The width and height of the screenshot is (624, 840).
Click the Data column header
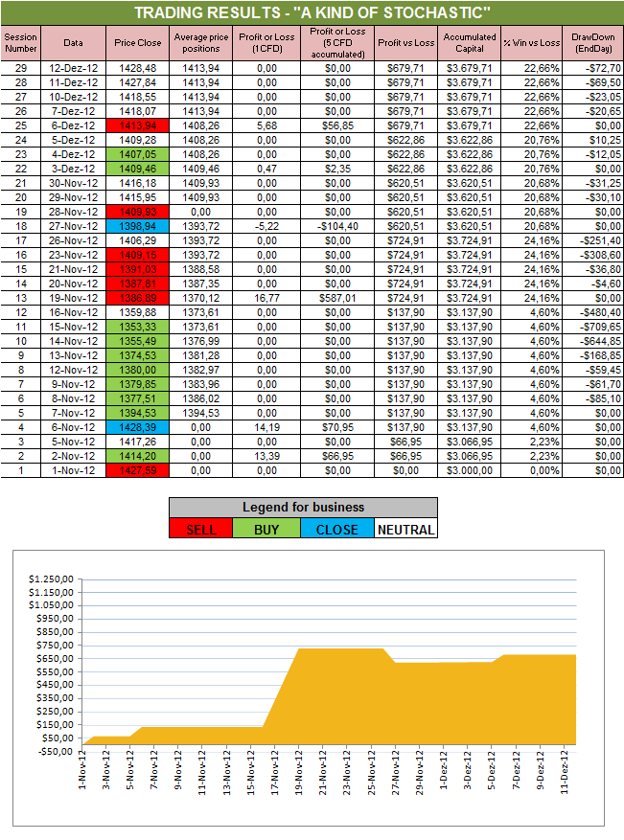click(x=74, y=43)
